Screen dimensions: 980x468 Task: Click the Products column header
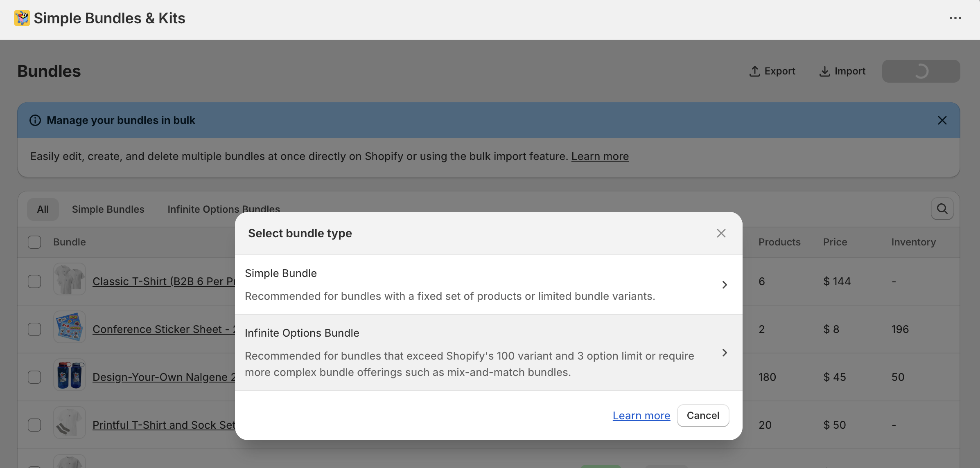tap(779, 242)
